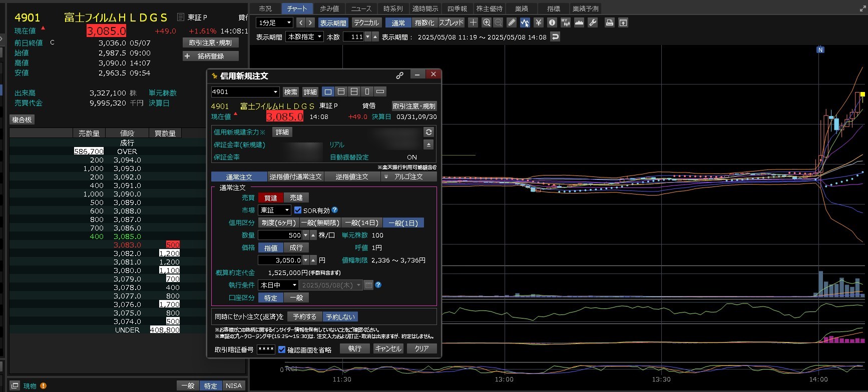Select 買建 buy side

pyautogui.click(x=271, y=197)
